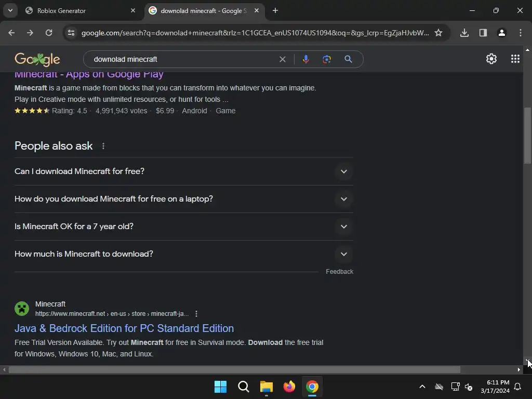This screenshot has width=532, height=399.
Task: Clear the search query with X
Action: 282,59
